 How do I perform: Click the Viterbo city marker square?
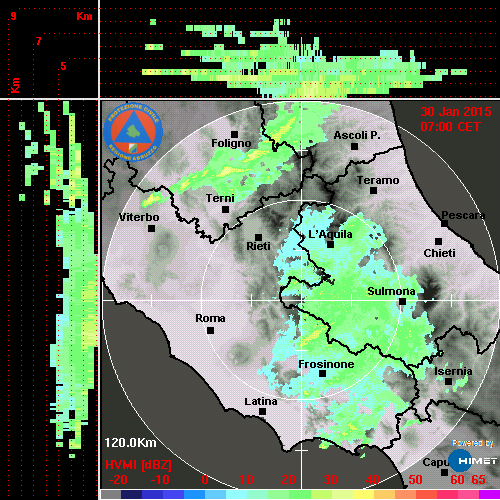(152, 229)
